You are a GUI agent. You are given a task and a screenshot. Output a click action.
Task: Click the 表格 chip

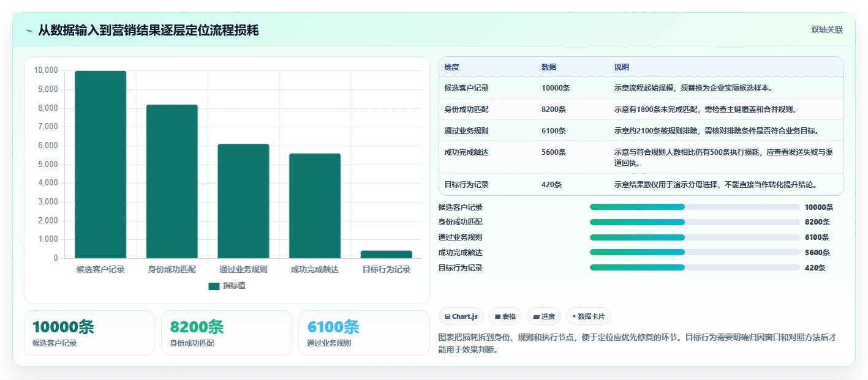pos(505,316)
